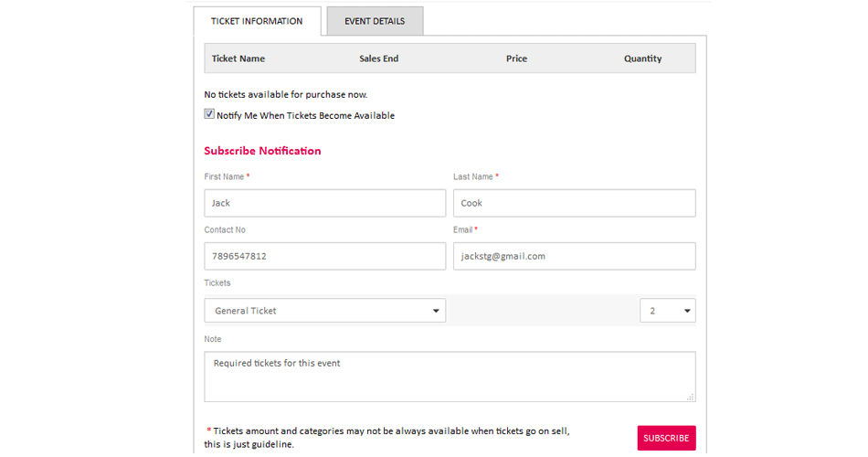Click the Quantity column header
The height and width of the screenshot is (457, 868).
point(642,58)
